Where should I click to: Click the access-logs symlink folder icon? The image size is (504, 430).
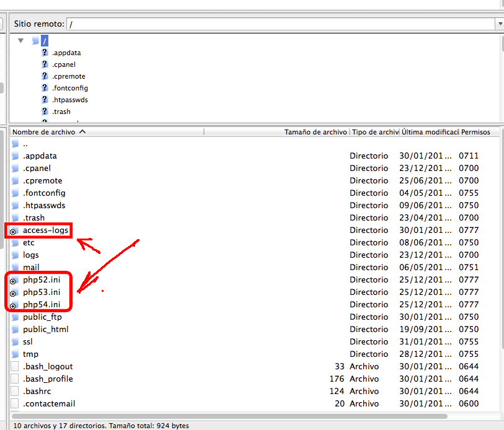pyautogui.click(x=14, y=230)
